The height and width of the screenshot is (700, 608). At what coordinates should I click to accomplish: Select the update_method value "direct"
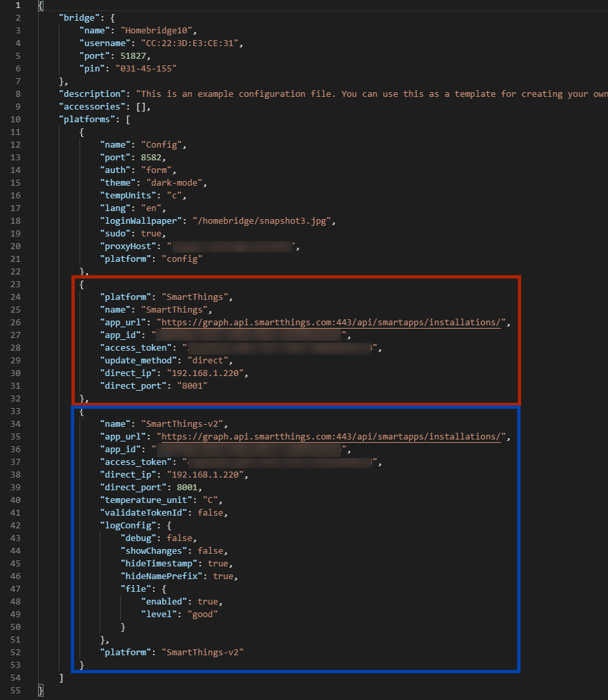coord(208,360)
